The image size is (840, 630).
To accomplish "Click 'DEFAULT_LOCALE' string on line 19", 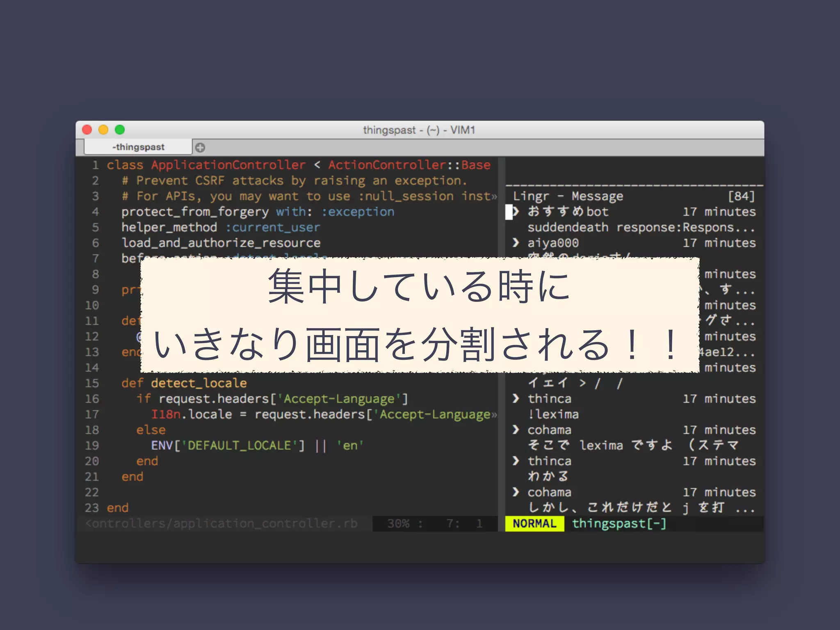I will click(239, 445).
